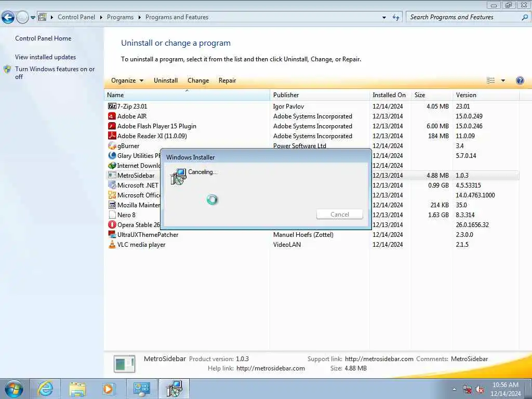Select the UltraUXThemePatcher row name
This screenshot has width=532, height=399.
pyautogui.click(x=148, y=235)
